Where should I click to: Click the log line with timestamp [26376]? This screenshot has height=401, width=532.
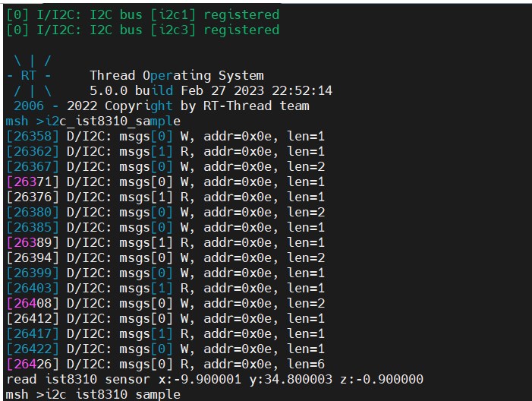[x=165, y=197]
